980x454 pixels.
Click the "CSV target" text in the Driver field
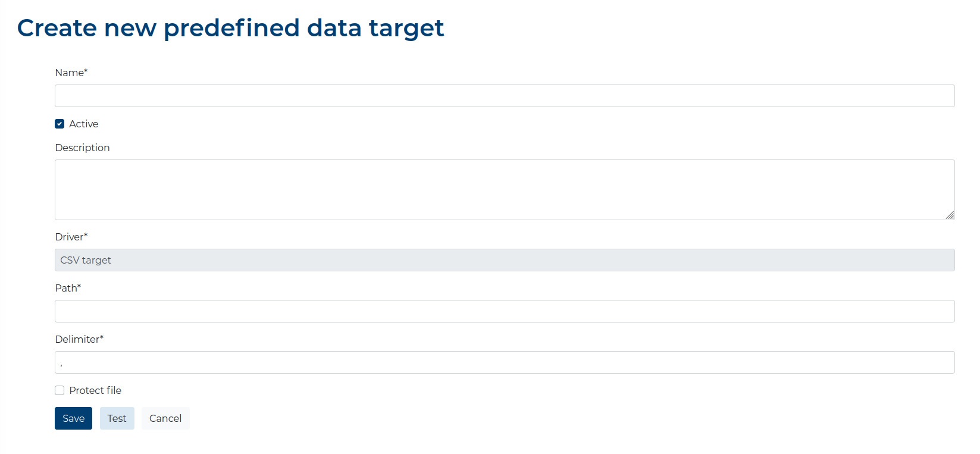point(86,260)
